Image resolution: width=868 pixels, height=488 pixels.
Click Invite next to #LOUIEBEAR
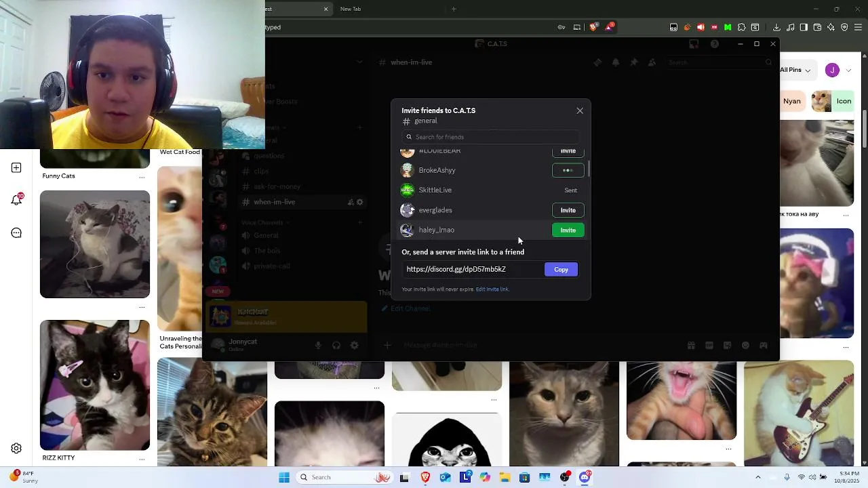(x=568, y=151)
